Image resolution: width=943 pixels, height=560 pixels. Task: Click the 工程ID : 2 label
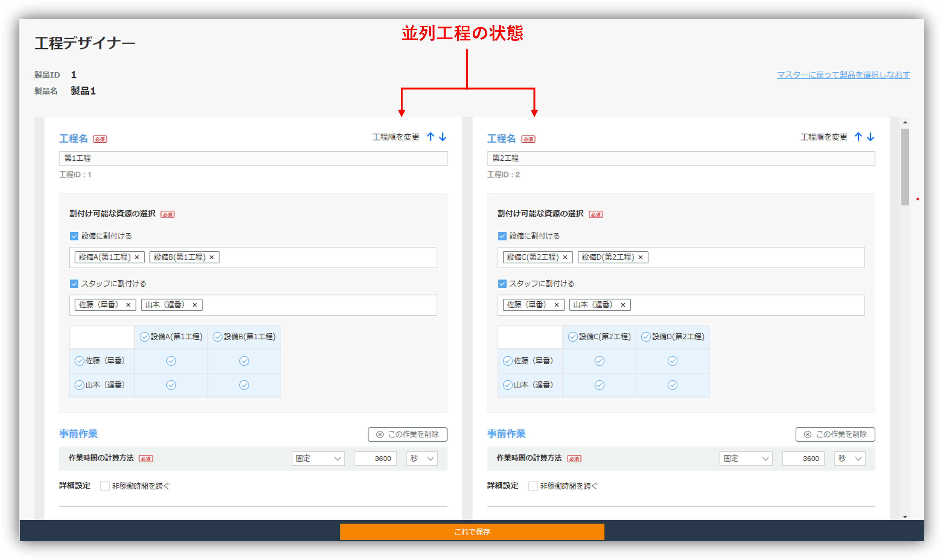click(503, 175)
